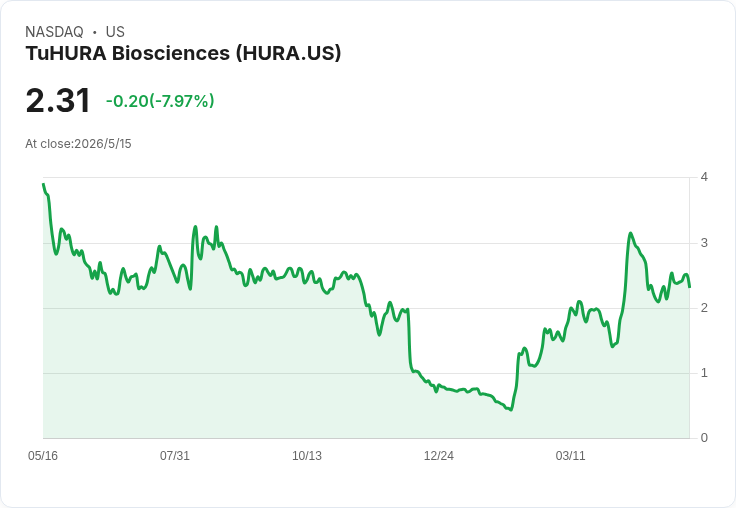Viewport: 736px width, 508px height.
Task: Click the 07/31 date axis label
Action: [175, 455]
